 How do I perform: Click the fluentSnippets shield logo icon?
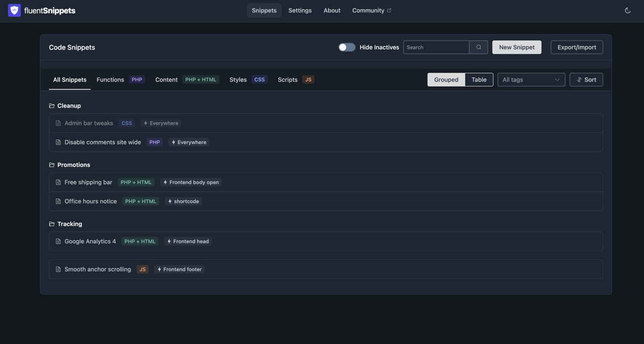[14, 10]
